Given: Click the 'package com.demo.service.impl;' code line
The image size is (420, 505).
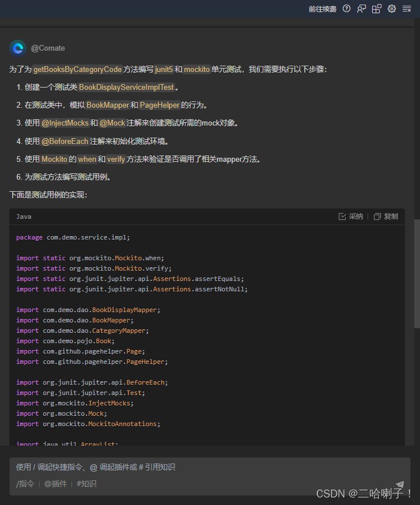Looking at the screenshot, I should [73, 237].
